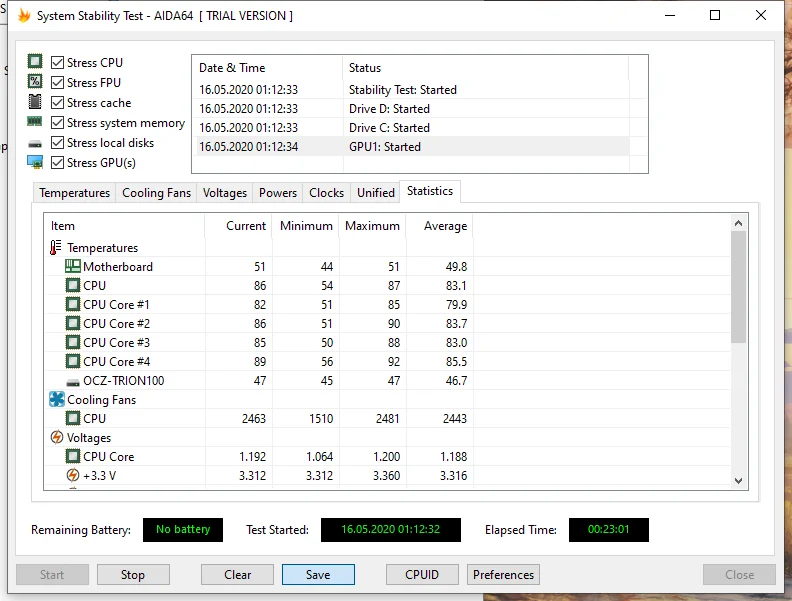
Task: Select the Statistics tab
Action: click(x=430, y=191)
